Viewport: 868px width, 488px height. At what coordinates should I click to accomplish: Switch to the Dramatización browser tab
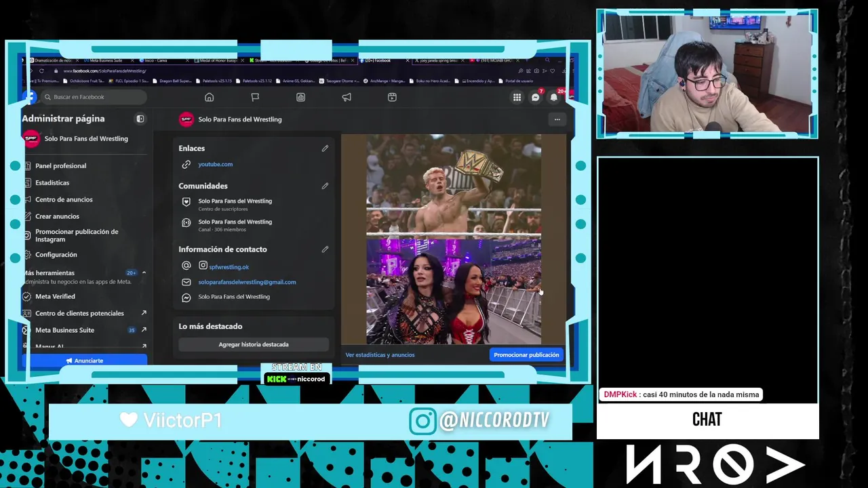click(x=53, y=60)
